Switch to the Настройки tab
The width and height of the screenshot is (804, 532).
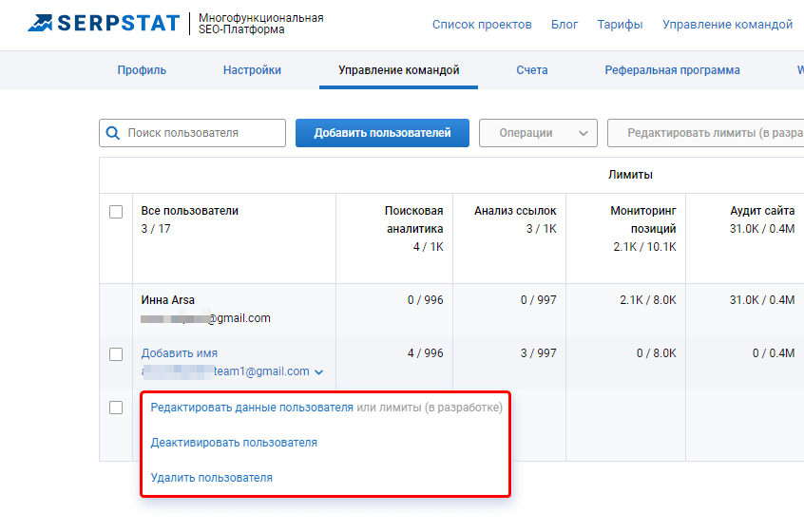pos(252,70)
